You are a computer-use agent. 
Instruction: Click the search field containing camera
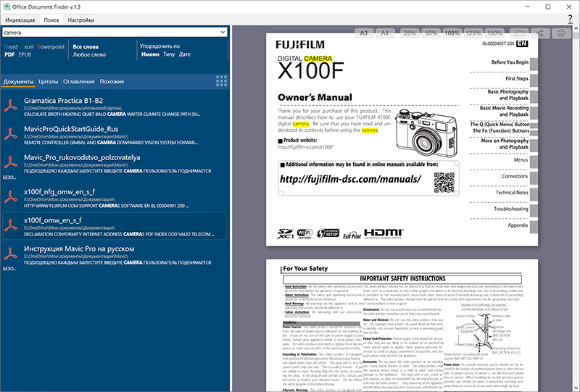(x=109, y=33)
